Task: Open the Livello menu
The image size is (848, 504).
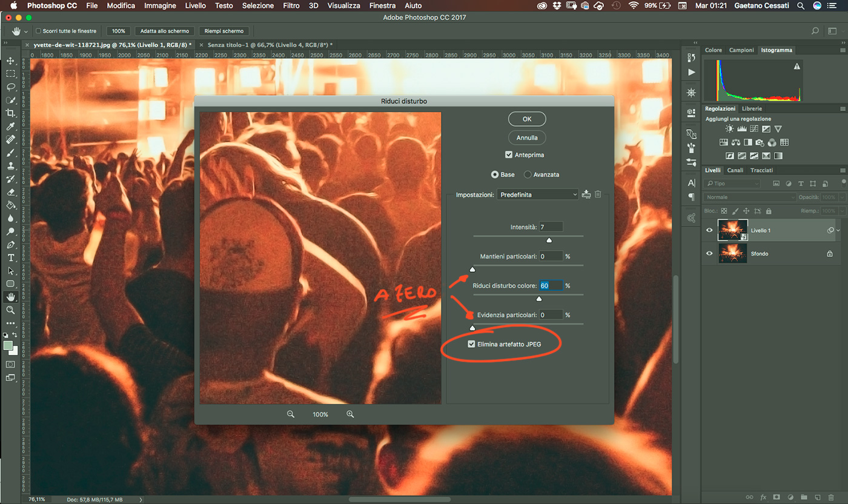Action: pyautogui.click(x=195, y=5)
